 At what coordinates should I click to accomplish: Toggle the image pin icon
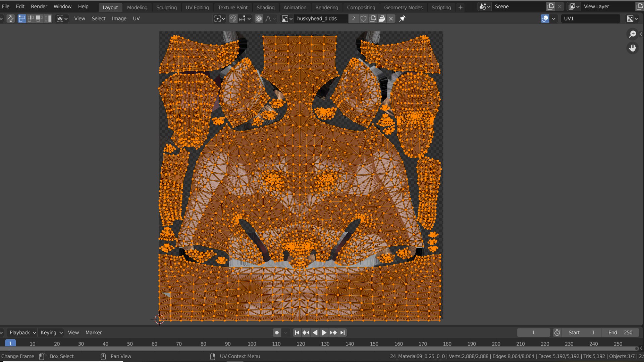tap(402, 19)
